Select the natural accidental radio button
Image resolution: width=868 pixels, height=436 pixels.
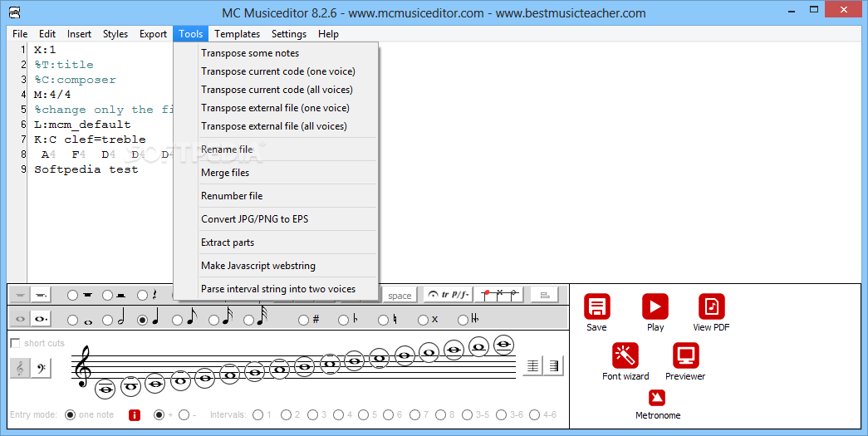[383, 320]
